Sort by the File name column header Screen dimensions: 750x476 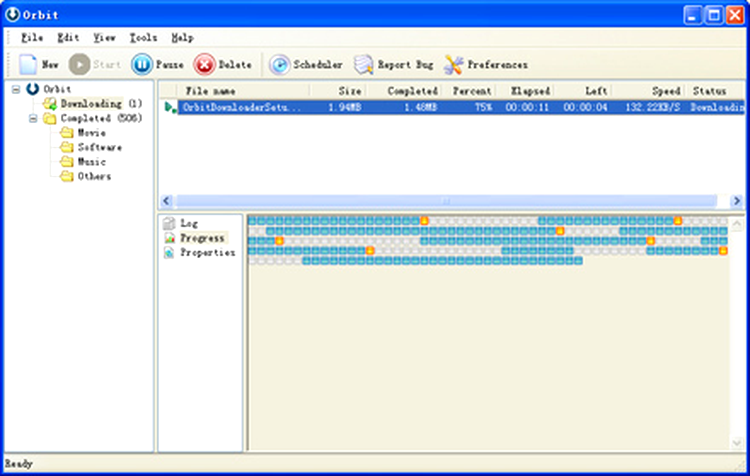point(243,91)
